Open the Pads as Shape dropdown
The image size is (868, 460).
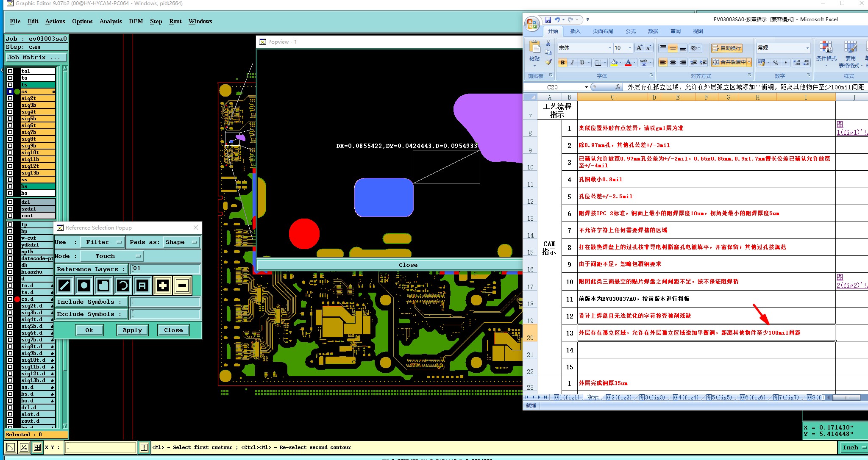coord(181,242)
